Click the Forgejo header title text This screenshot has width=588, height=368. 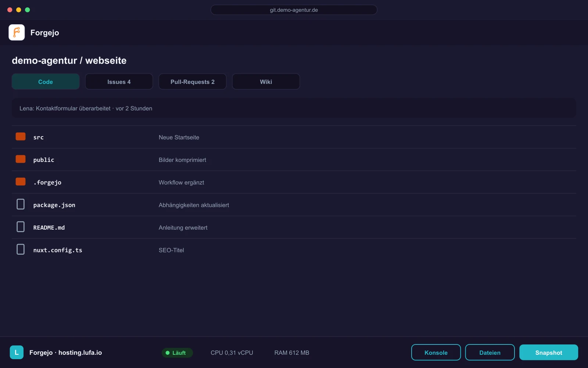[45, 33]
